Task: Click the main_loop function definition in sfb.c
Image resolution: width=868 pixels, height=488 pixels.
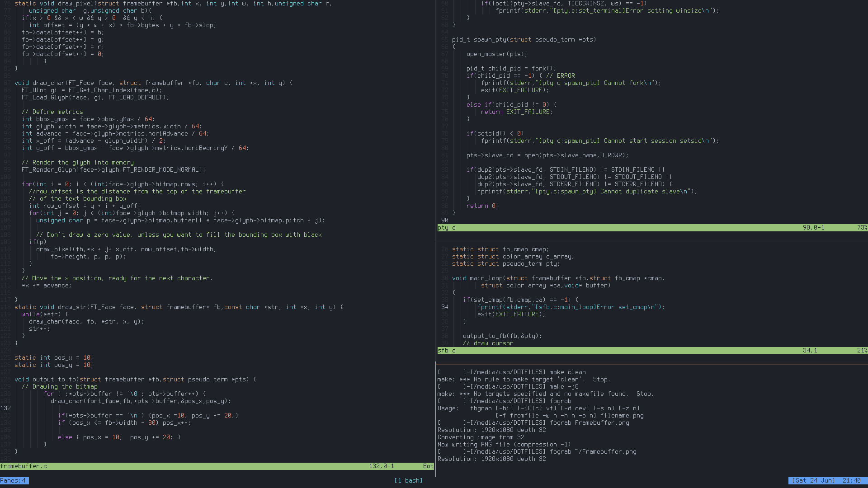Action: [x=486, y=278]
